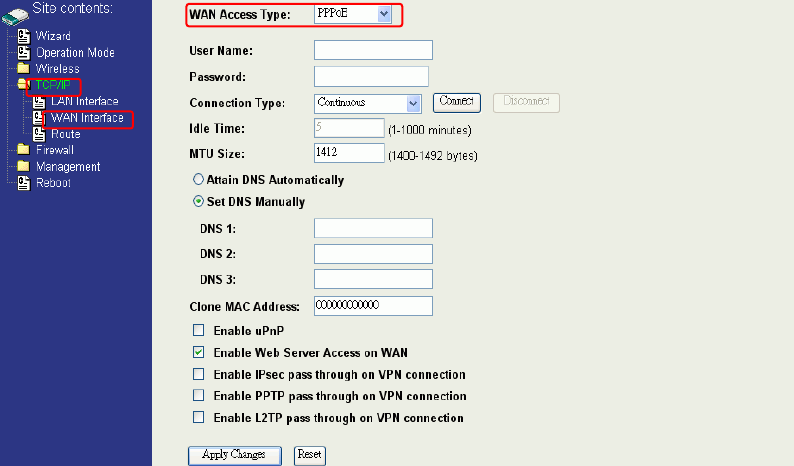Click the LAN Interface page icon
The image size is (794, 466).
tap(39, 101)
